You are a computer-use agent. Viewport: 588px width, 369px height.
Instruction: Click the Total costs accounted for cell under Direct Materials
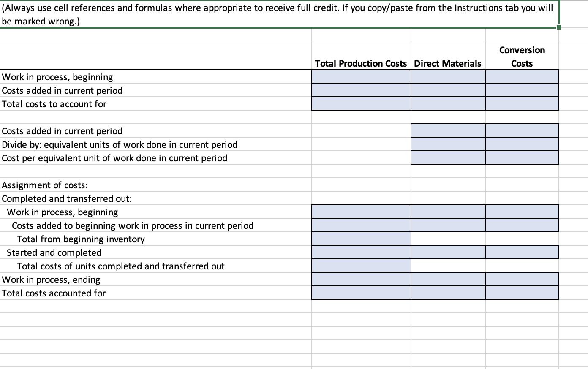(x=447, y=293)
